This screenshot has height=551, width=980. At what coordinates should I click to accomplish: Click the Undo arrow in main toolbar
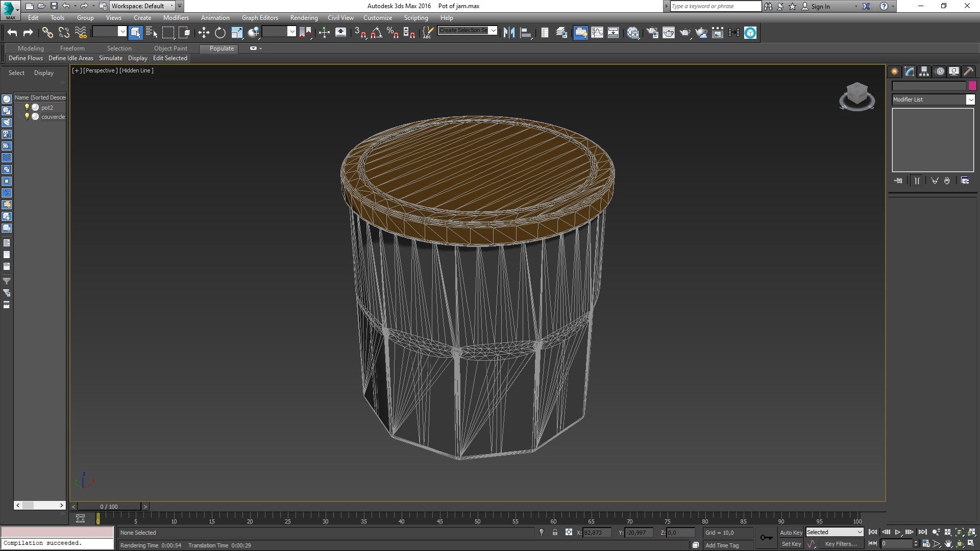(x=12, y=33)
